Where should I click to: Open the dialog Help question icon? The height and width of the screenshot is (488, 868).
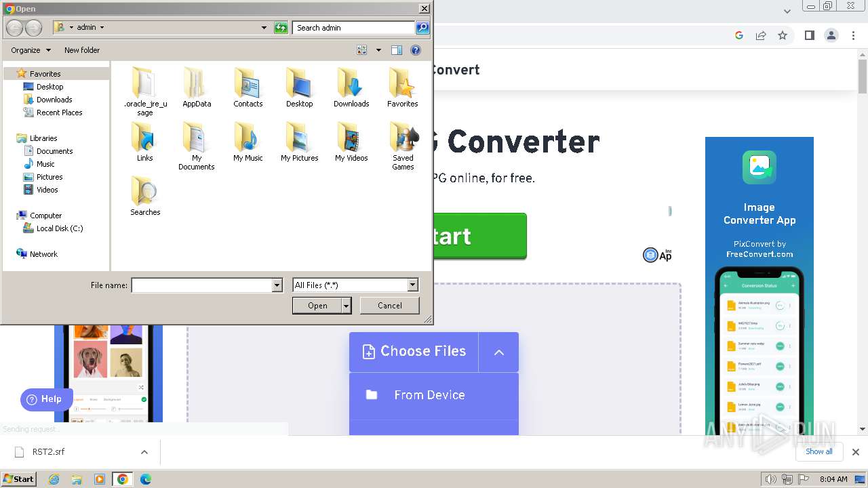(416, 50)
